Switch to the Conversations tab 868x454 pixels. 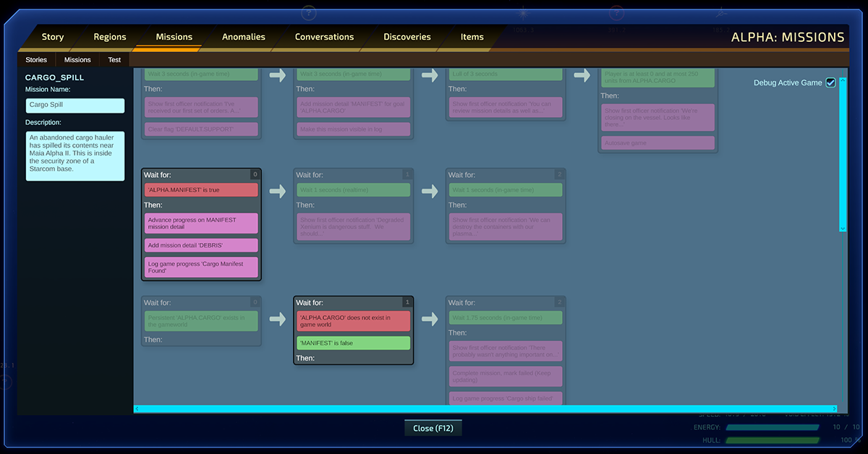pos(324,37)
